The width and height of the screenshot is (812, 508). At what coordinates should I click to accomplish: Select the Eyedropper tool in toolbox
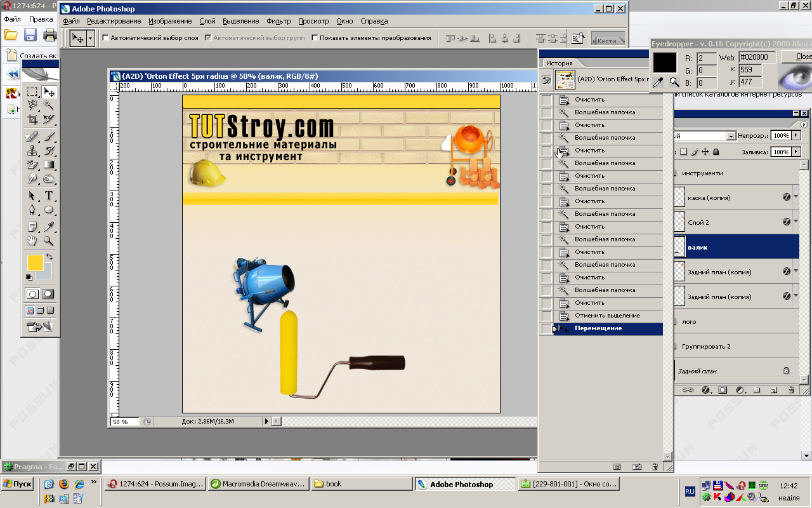click(49, 227)
